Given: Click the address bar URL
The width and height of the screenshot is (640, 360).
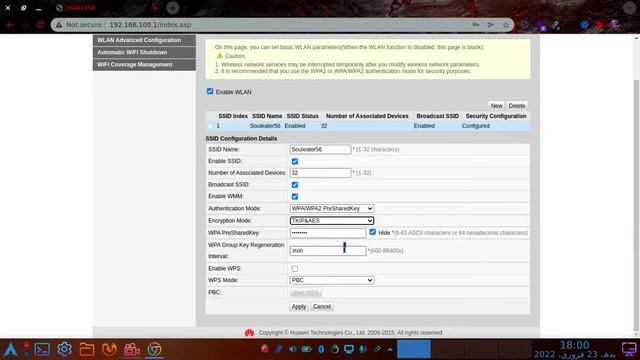Looking at the screenshot, I should [x=150, y=25].
